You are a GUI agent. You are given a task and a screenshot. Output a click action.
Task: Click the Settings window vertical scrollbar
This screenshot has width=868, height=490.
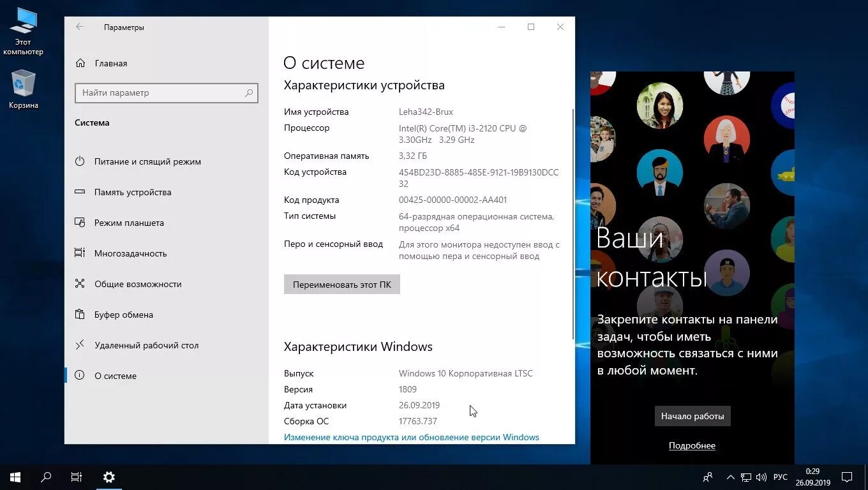[x=572, y=223]
